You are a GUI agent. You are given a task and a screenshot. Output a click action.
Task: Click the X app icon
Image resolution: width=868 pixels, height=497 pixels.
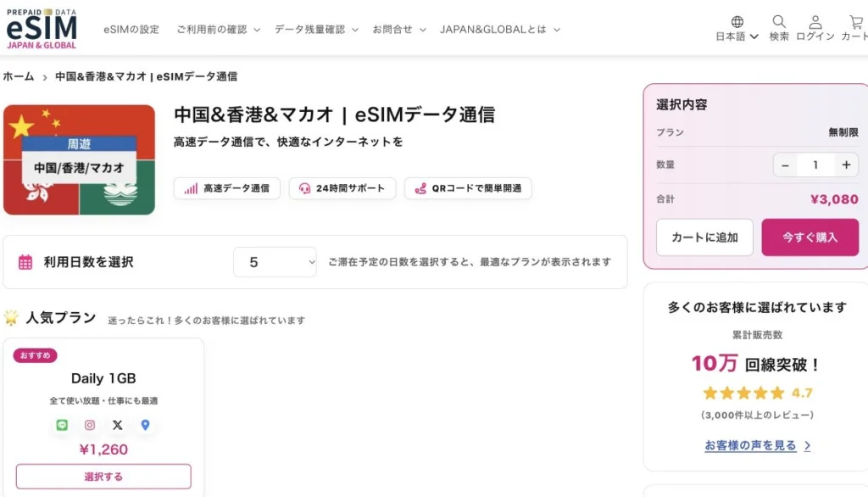pos(117,425)
